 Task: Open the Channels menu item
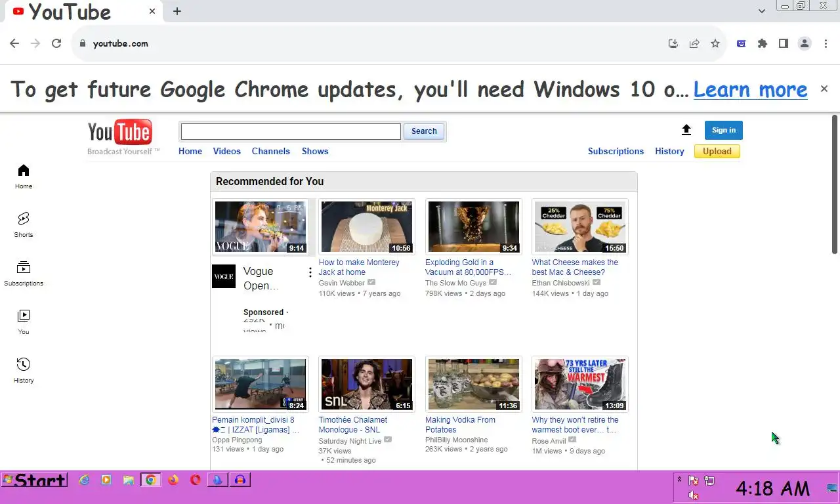pyautogui.click(x=271, y=151)
